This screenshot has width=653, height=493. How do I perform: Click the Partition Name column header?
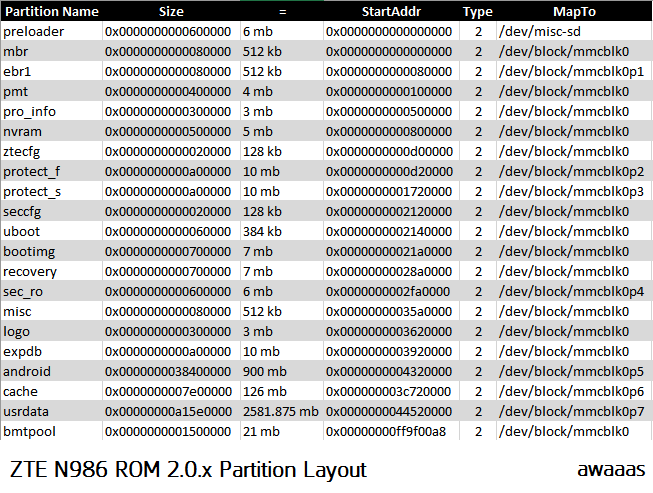tap(51, 12)
